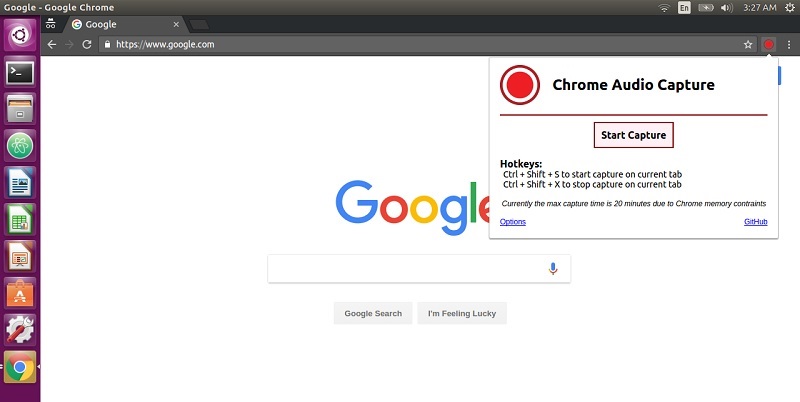Click the Google logo
The height and width of the screenshot is (402, 800).
tap(411, 208)
